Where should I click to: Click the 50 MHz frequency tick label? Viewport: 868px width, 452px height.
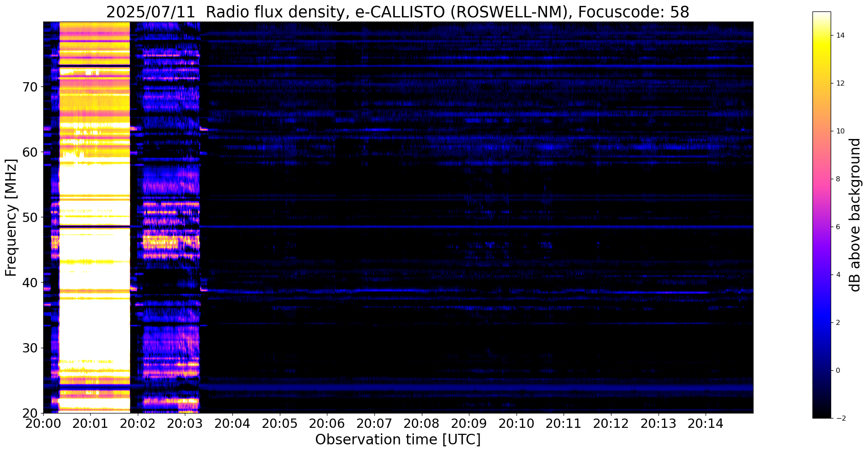click(x=31, y=217)
